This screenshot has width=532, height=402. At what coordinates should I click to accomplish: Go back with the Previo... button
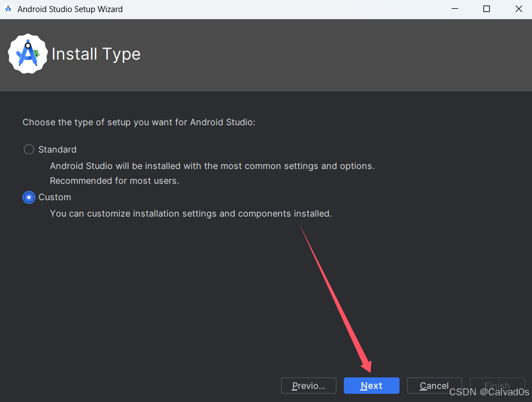(308, 386)
